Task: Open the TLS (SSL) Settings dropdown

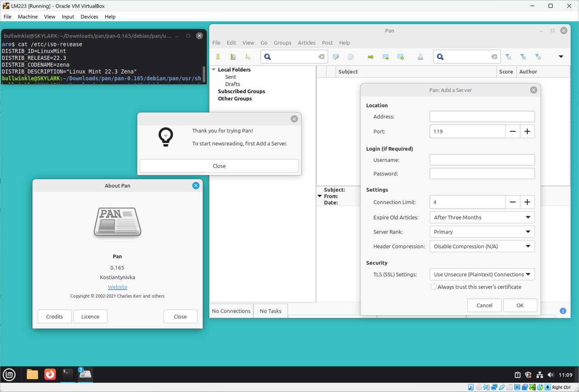Action: tap(482, 274)
